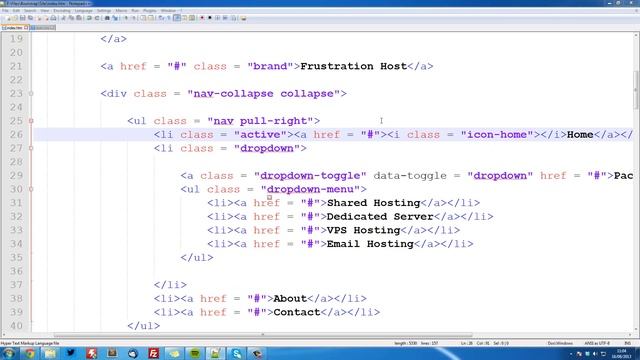The height and width of the screenshot is (360, 640).
Task: Open the View menu
Action: pyautogui.click(x=44, y=11)
